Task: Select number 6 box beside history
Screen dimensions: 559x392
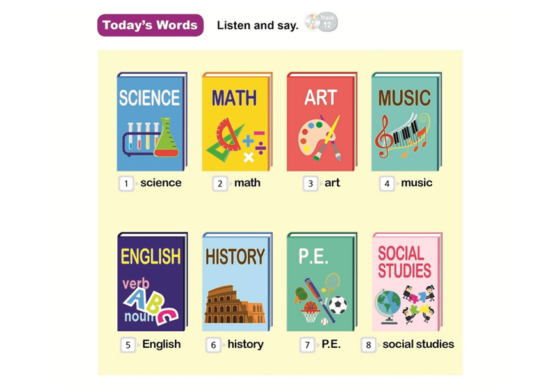Action: point(213,345)
